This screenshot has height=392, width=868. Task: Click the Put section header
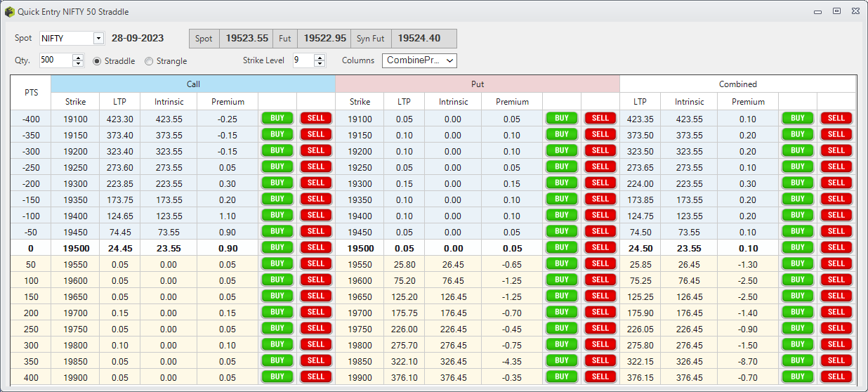[478, 84]
